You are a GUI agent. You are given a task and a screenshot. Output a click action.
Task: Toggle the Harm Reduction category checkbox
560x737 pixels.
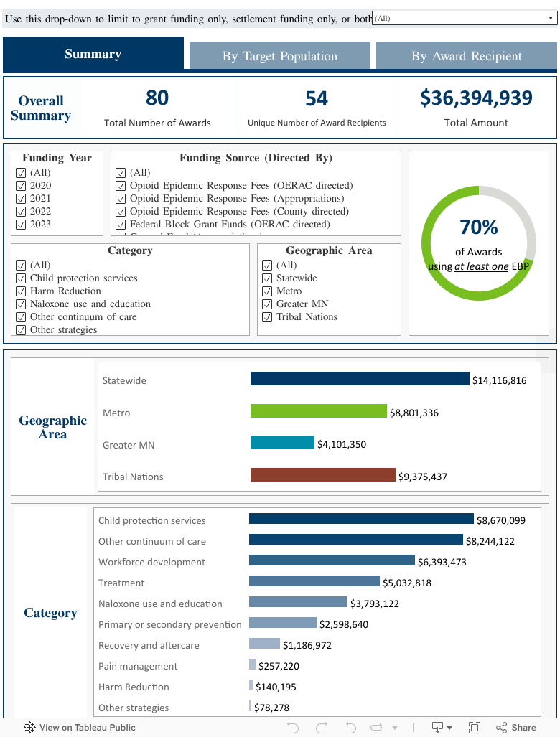click(21, 291)
